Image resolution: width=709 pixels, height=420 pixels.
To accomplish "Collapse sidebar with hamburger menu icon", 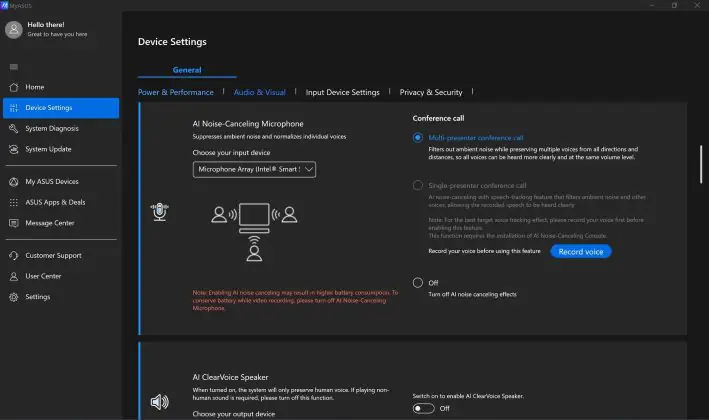I will (x=14, y=67).
